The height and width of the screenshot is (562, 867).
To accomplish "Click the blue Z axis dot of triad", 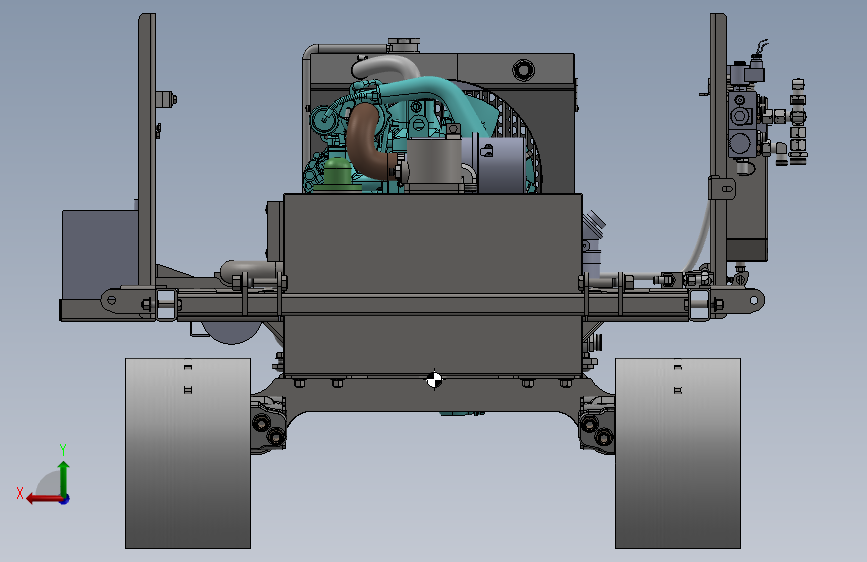I will click(64, 499).
